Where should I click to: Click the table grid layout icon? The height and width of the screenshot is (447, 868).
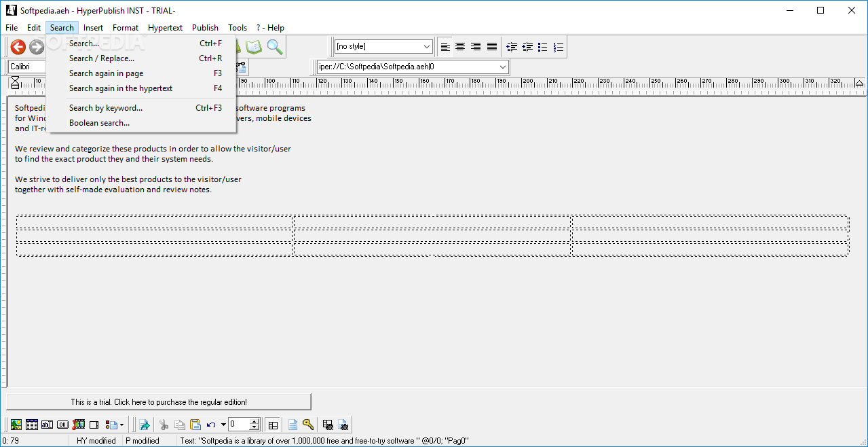(273, 425)
